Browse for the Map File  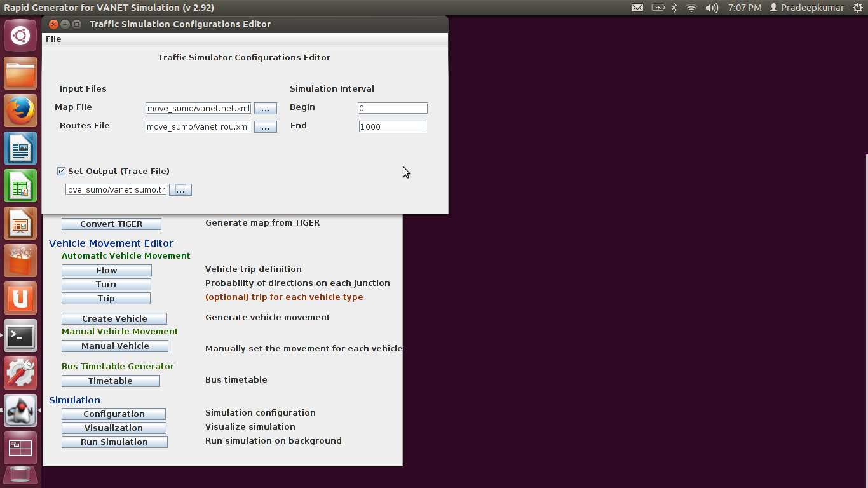[x=266, y=109]
